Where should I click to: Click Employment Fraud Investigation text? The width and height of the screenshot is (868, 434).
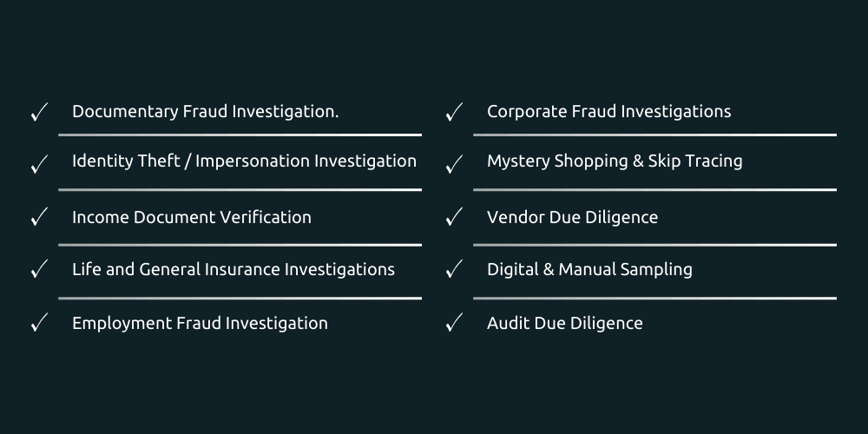point(200,324)
